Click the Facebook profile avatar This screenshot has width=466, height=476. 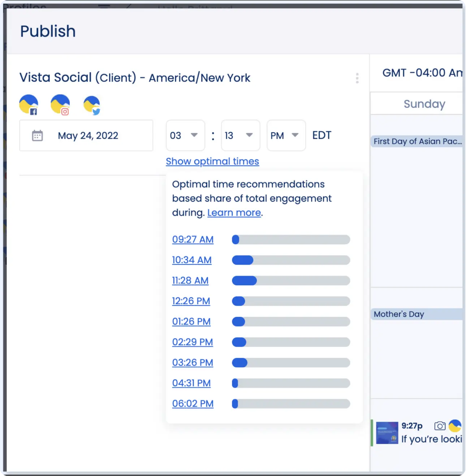click(29, 104)
